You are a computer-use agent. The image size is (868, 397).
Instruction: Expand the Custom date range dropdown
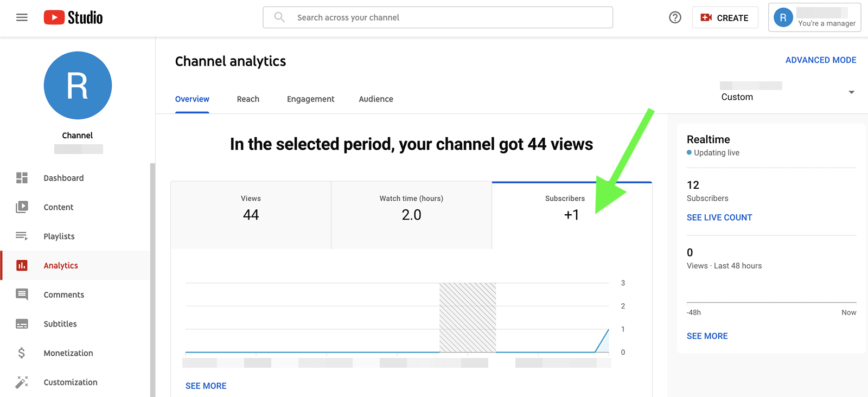point(787,92)
